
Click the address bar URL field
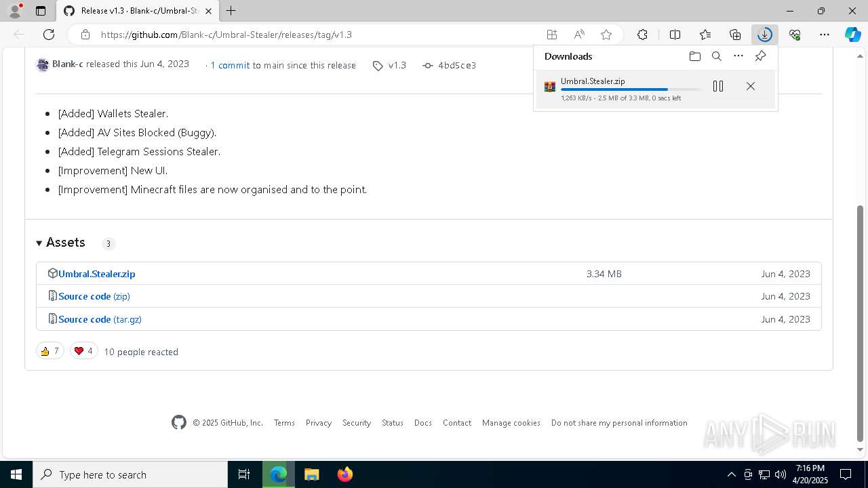point(319,35)
